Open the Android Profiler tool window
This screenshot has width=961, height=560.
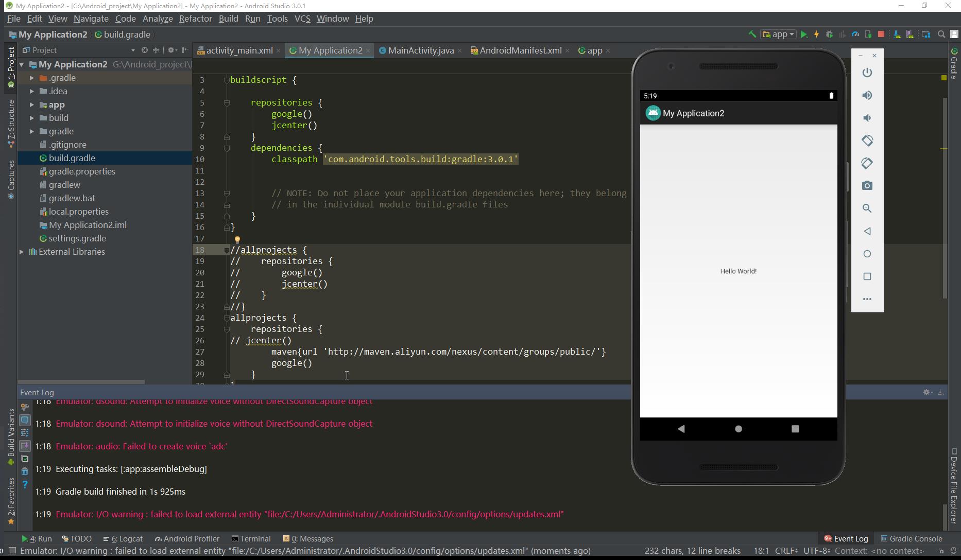pyautogui.click(x=187, y=539)
